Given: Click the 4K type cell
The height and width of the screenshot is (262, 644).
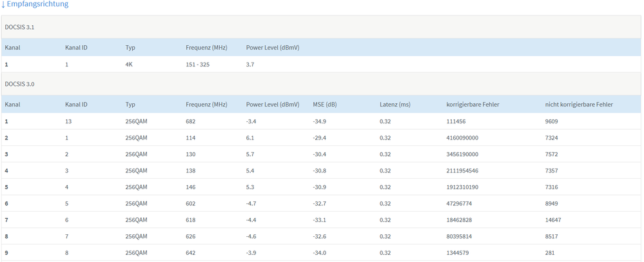Looking at the screenshot, I should (x=129, y=65).
